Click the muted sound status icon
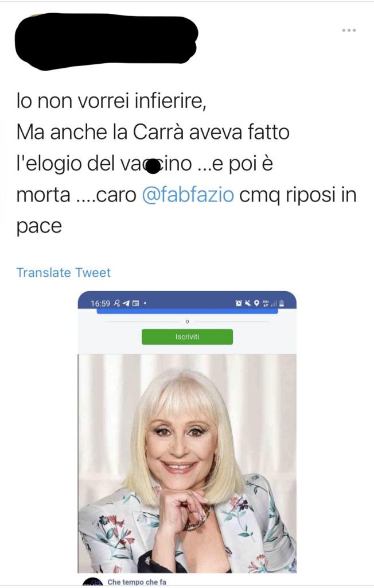Image resolution: width=374 pixels, height=588 pixels. point(247,303)
